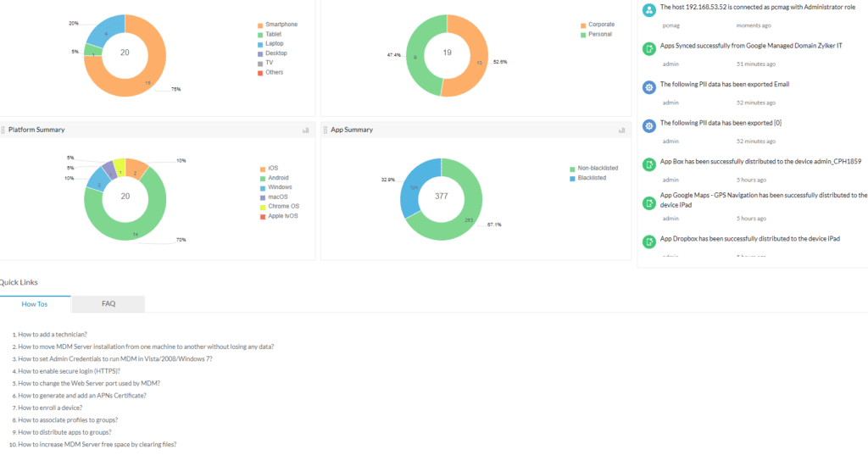
Task: Click green icon beside App Dropbox distribution entry
Action: (648, 242)
